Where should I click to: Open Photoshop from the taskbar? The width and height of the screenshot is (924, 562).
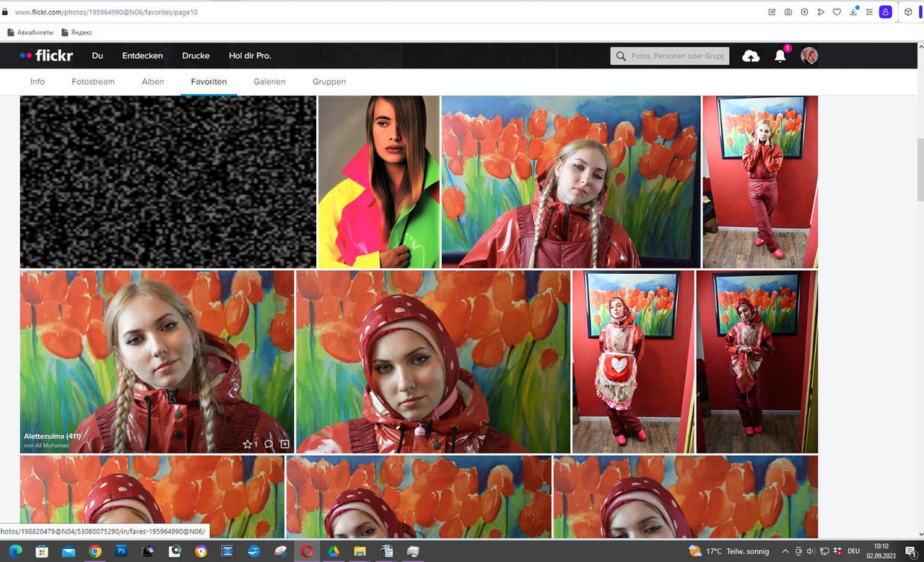point(121,551)
